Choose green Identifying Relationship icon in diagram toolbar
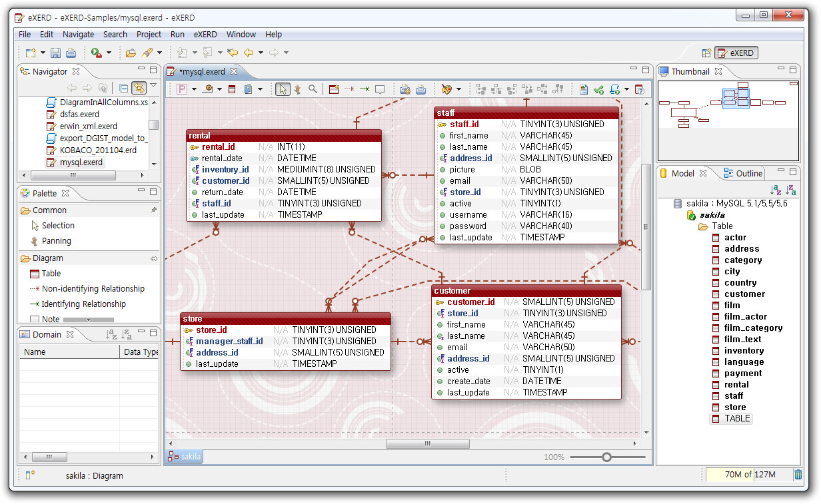 point(365,89)
